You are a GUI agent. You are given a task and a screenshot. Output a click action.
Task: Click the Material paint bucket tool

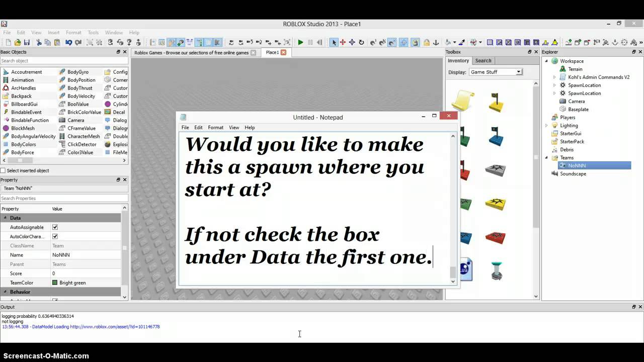click(x=448, y=42)
